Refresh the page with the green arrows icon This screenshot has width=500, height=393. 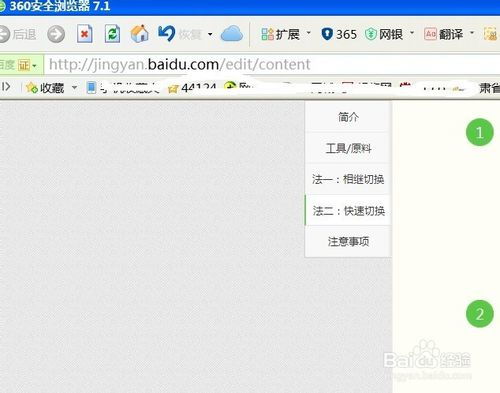(x=112, y=34)
